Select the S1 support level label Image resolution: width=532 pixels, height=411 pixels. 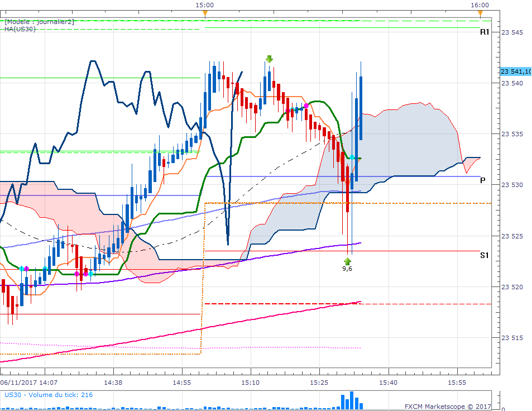pyautogui.click(x=485, y=255)
